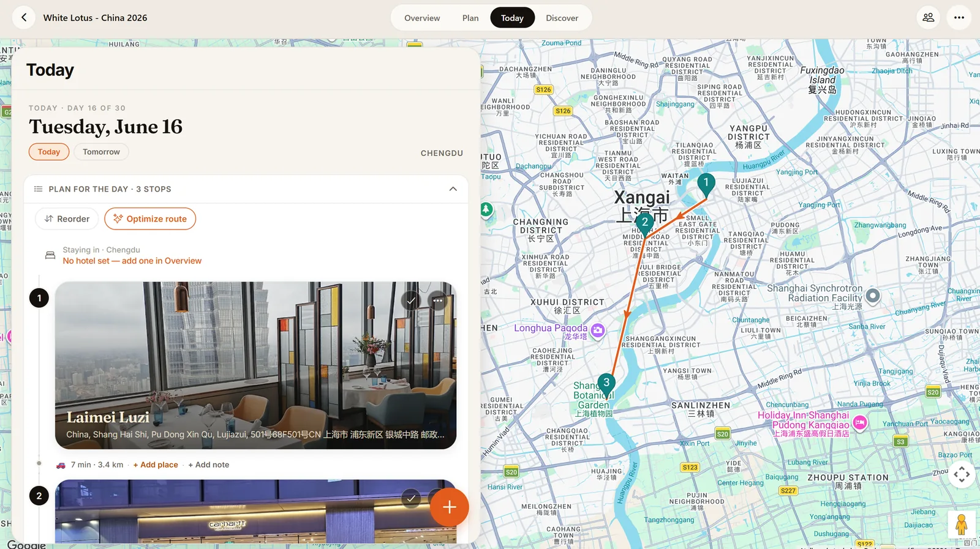Click the Longhua Pagoda map icon
The height and width of the screenshot is (549, 980).
tap(598, 331)
